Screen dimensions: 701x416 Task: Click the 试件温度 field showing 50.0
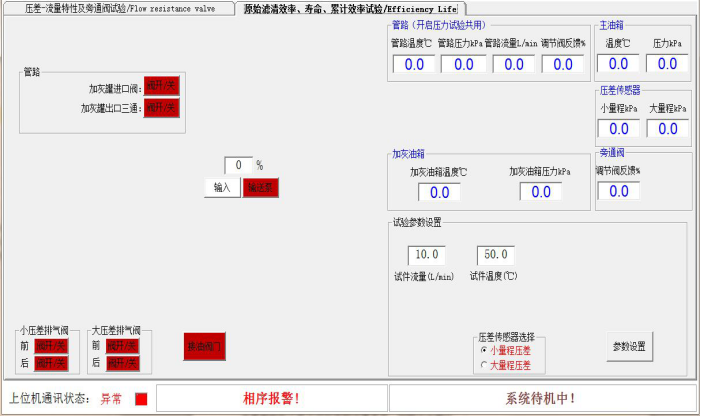pyautogui.click(x=496, y=255)
